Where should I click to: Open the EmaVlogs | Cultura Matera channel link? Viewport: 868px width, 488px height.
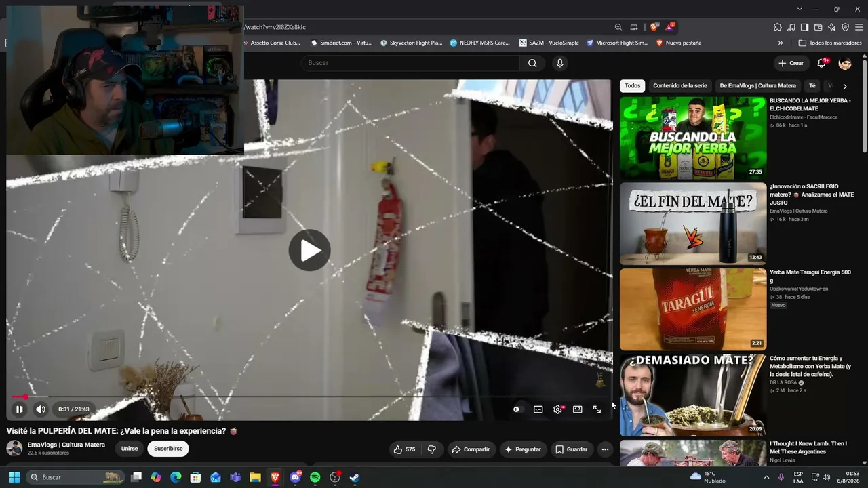point(66,445)
